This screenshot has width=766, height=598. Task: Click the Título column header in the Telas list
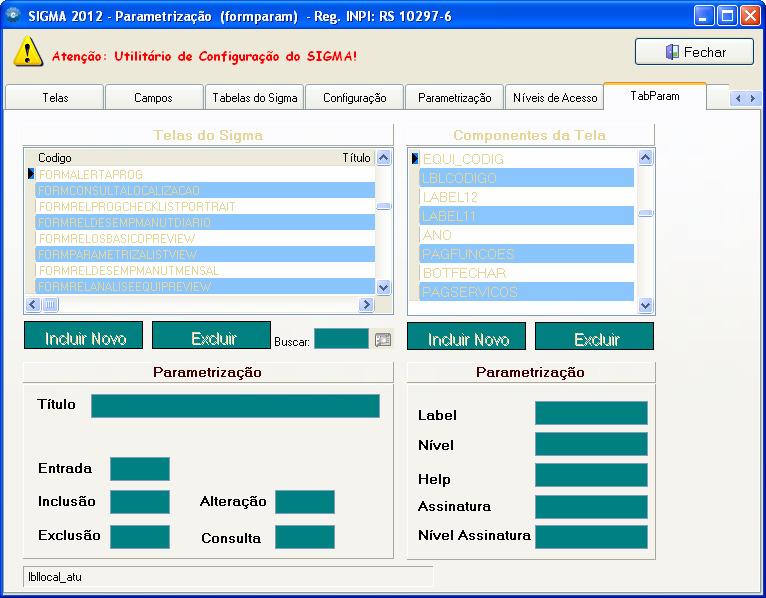coord(356,158)
